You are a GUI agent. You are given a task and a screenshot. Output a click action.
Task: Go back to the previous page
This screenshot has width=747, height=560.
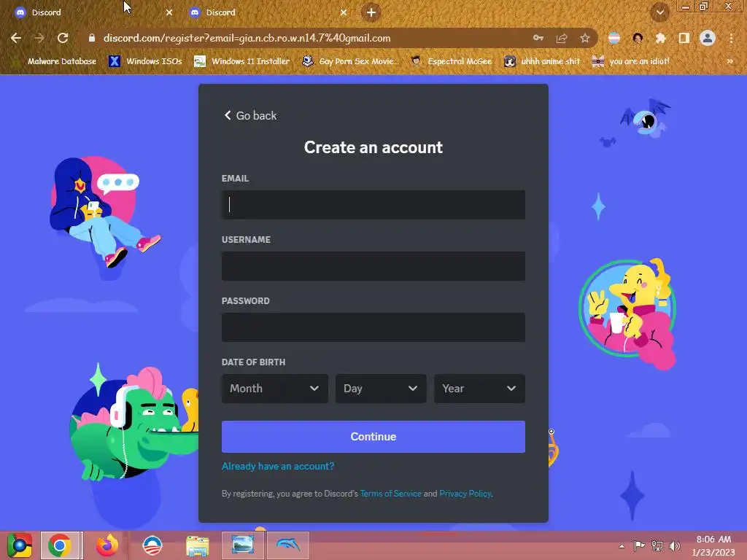click(16, 38)
